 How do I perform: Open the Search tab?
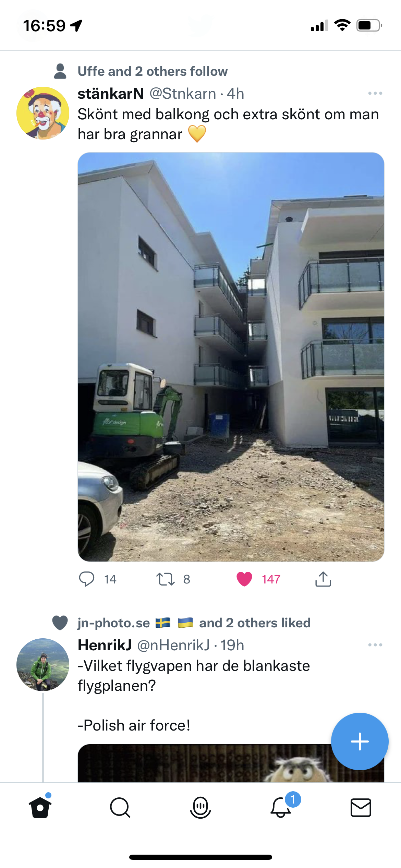(x=120, y=807)
